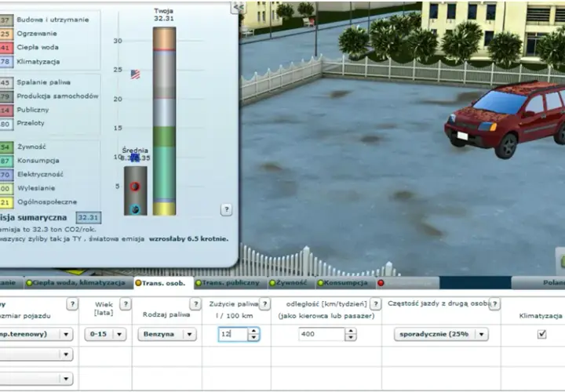The width and height of the screenshot is (565, 392).
Task: Click the Żywność green value box
Action: (x=6, y=147)
